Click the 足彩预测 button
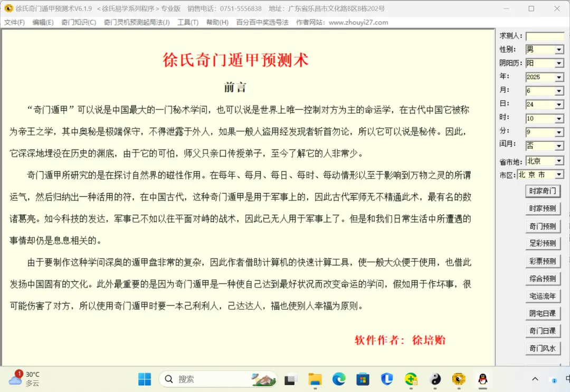 coord(543,243)
